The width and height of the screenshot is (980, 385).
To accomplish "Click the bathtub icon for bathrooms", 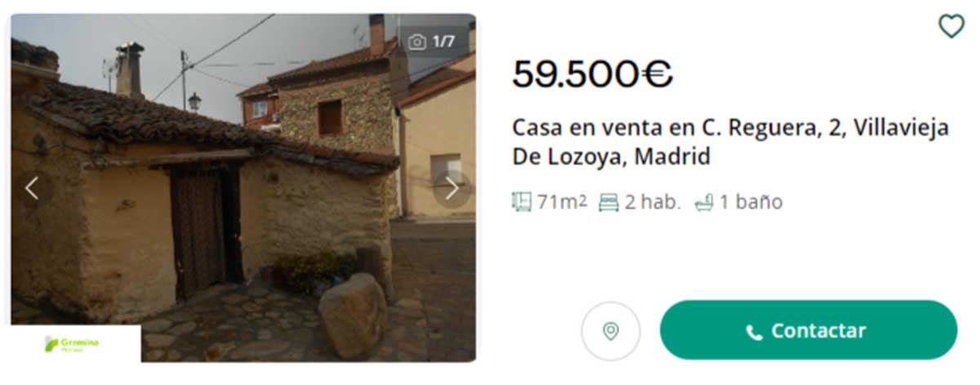I will coord(703,203).
